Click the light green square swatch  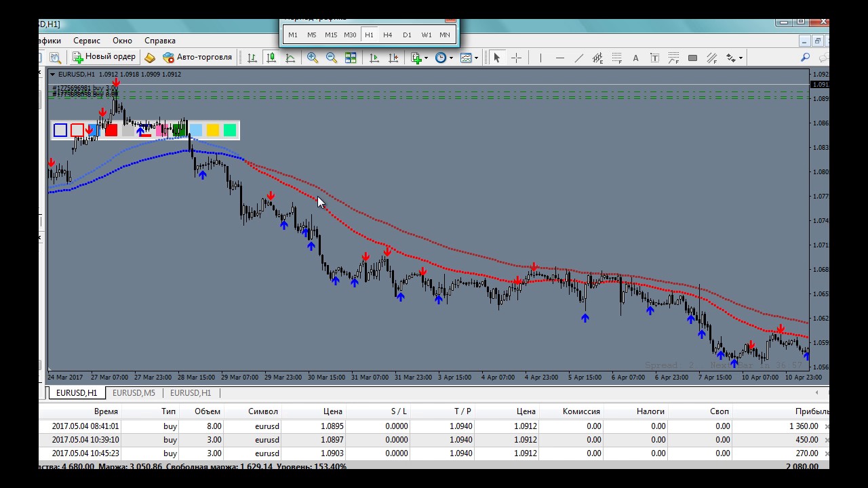[230, 130]
